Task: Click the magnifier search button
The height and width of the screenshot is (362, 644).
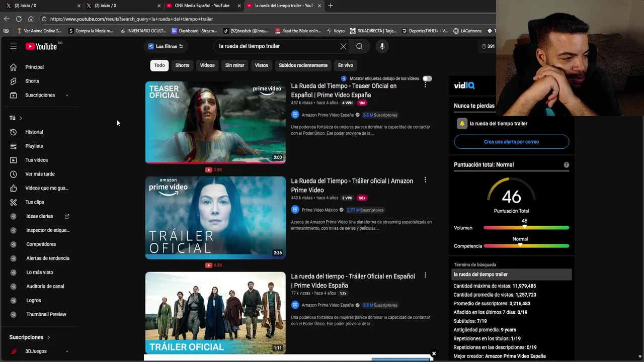Action: 359,46
